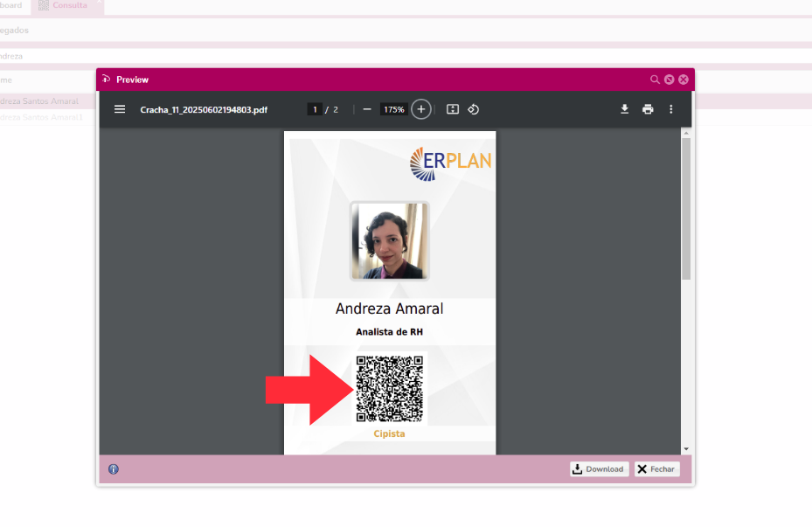Viewport: 812px width, 527px height.
Task: Click the background heading ending 'egados'
Action: tap(14, 30)
